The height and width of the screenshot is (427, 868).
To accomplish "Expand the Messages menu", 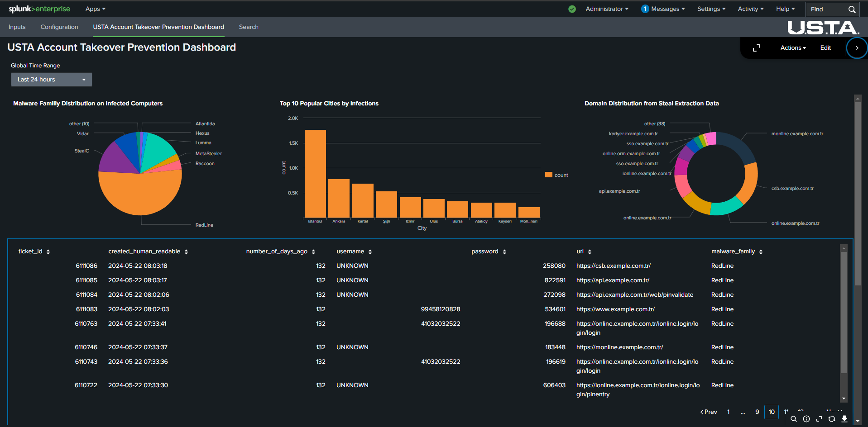I will [668, 9].
